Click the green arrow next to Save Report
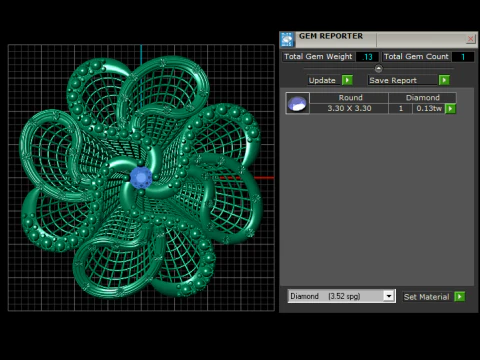480x360 pixels. [444, 80]
